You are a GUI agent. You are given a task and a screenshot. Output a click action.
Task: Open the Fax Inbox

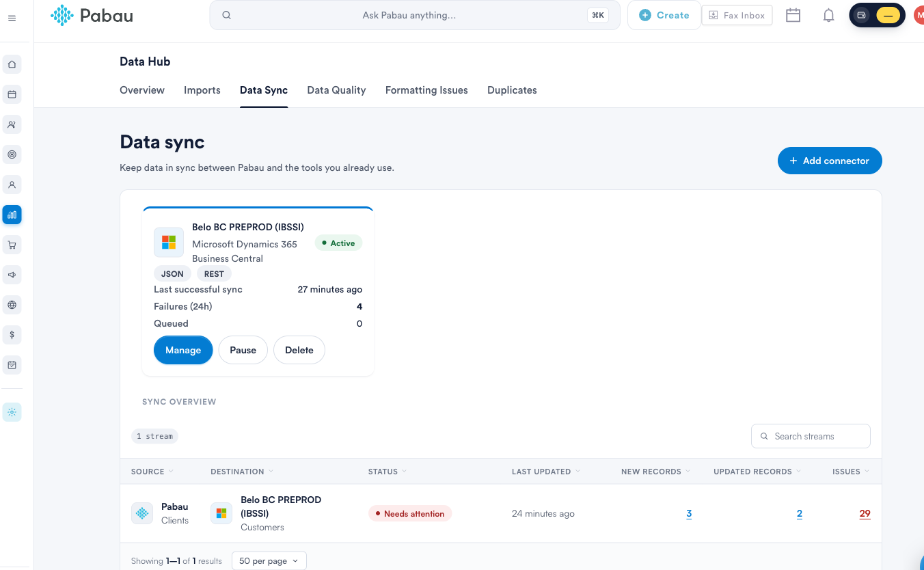737,15
